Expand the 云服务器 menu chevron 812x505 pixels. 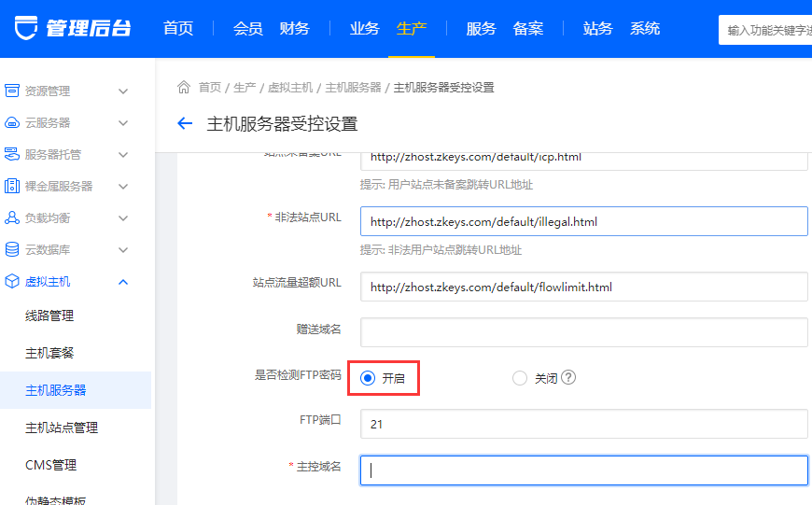(123, 123)
